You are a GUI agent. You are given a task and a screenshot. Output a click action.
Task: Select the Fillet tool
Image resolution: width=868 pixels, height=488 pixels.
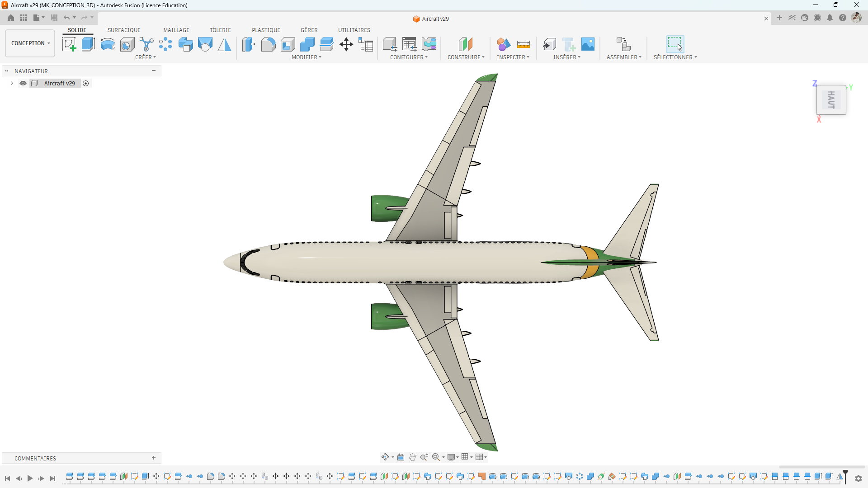tap(268, 44)
